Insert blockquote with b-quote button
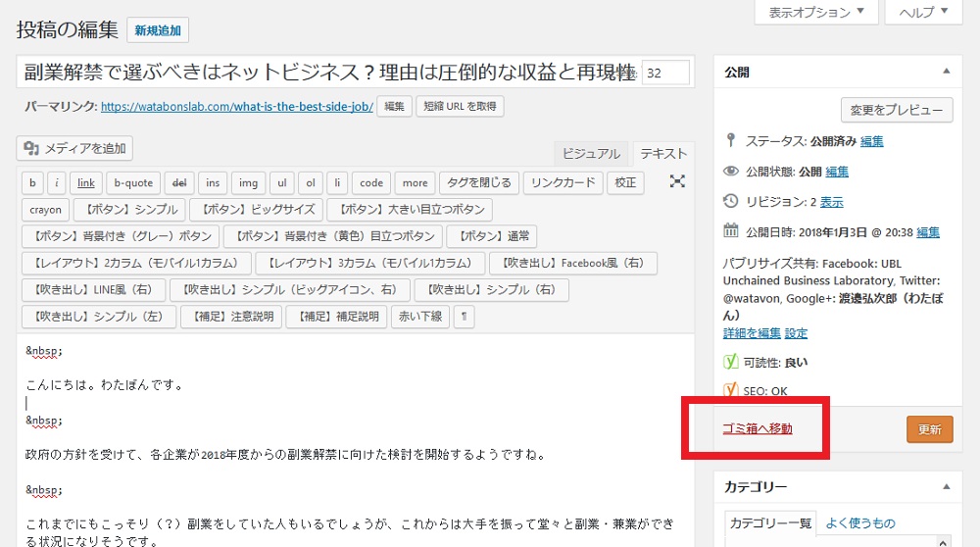Viewport: 980px width, 547px height. point(133,182)
